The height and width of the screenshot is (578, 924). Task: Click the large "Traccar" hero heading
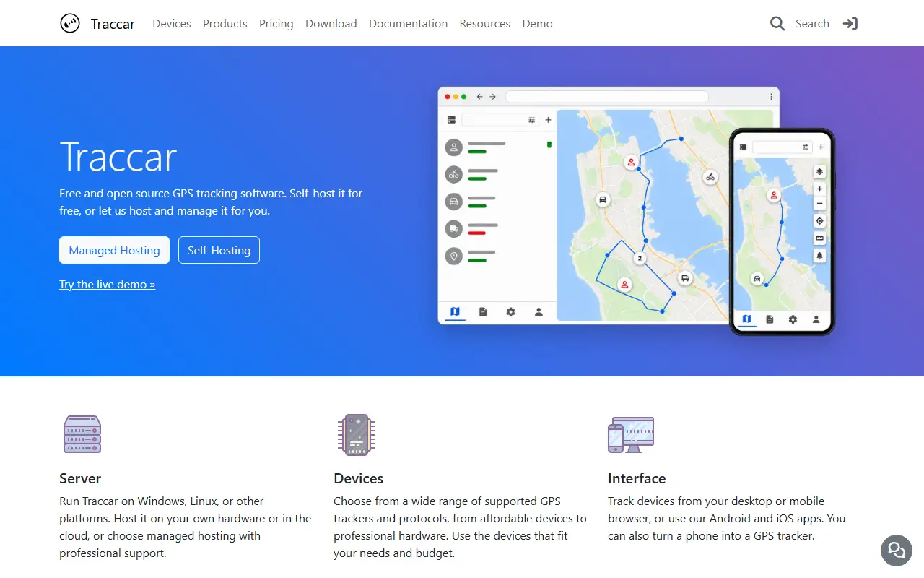coord(118,156)
